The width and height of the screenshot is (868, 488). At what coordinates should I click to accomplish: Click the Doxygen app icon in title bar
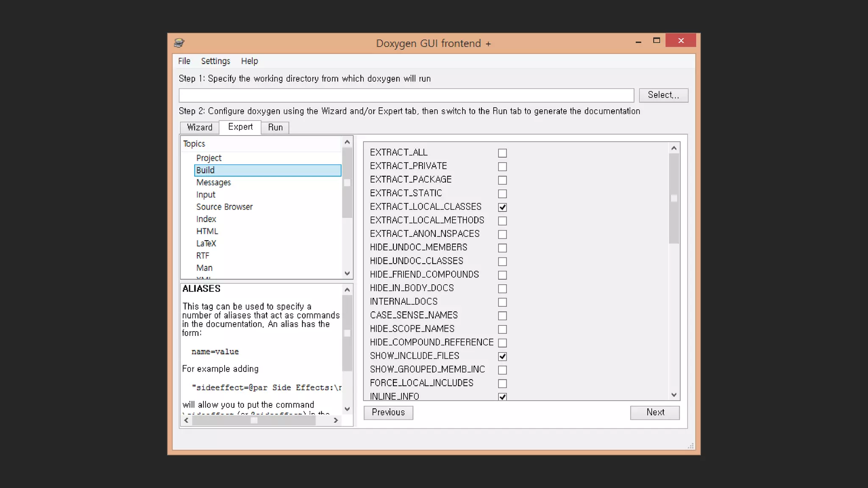[179, 43]
